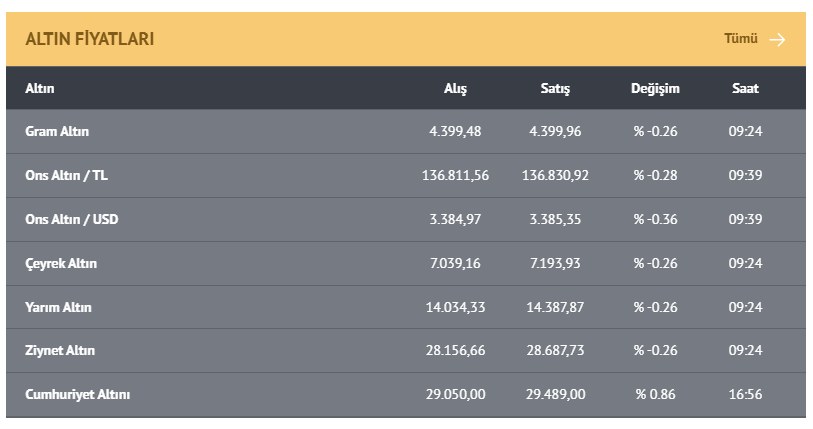Screen dimensions: 813x429
Task: Open the Cumhuriyet Altını entry
Action: pyautogui.click(x=78, y=394)
